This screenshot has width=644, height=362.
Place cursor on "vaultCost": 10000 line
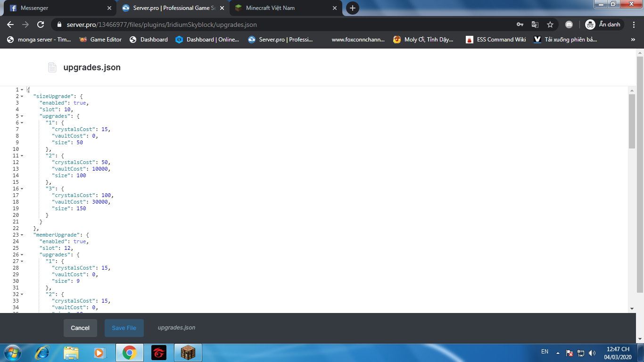pyautogui.click(x=81, y=169)
